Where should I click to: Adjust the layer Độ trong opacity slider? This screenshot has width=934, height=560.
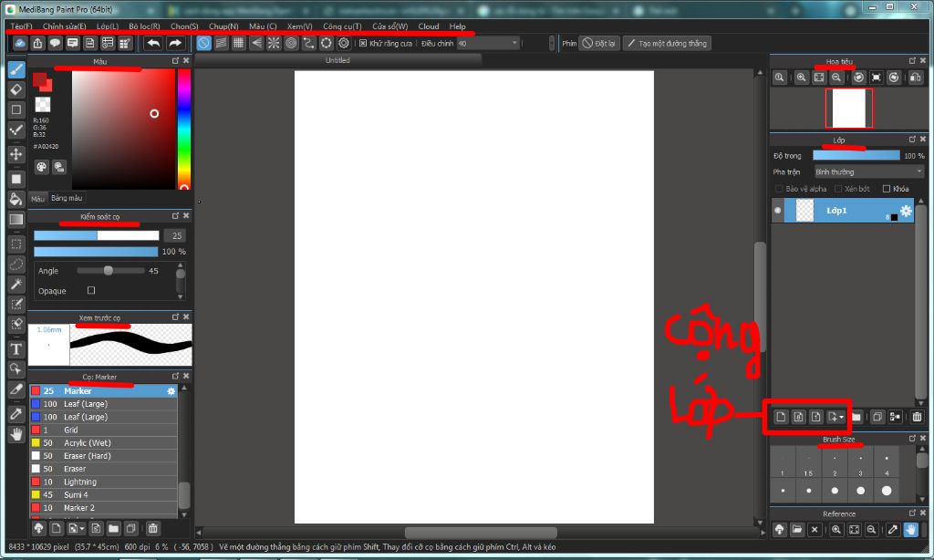(x=856, y=155)
